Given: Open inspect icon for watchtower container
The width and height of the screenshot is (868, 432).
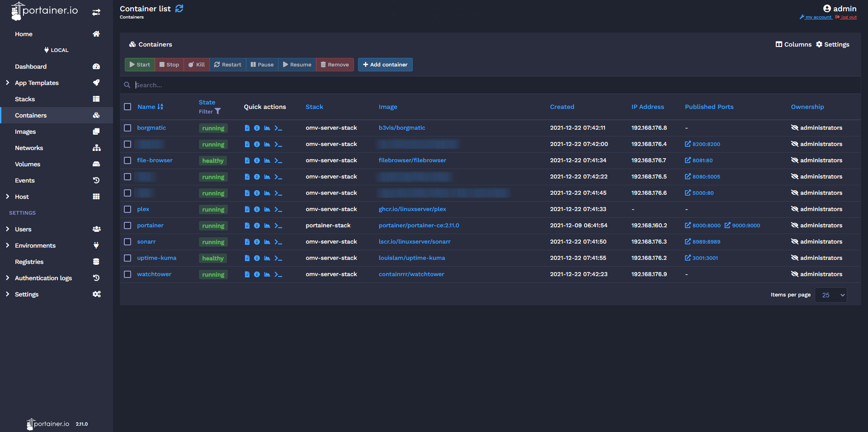Looking at the screenshot, I should pyautogui.click(x=257, y=274).
